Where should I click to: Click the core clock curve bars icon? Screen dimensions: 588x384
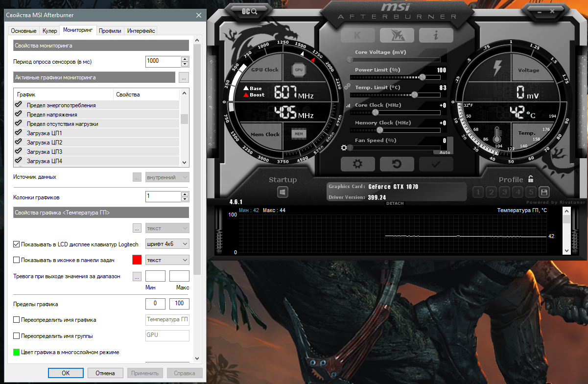tap(348, 105)
